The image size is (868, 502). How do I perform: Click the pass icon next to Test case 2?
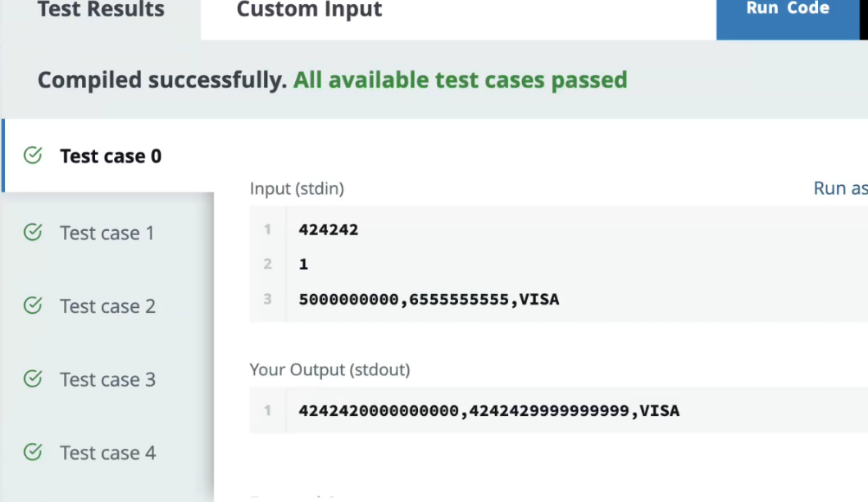pos(33,305)
